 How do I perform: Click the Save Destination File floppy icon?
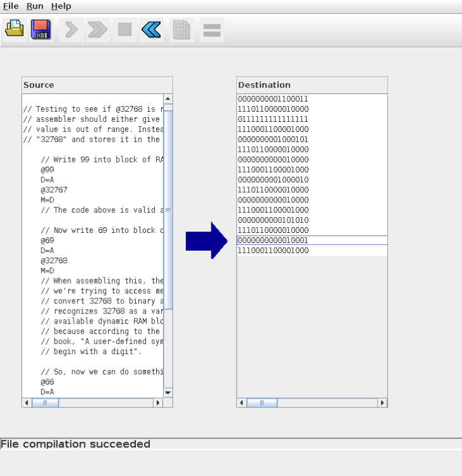pos(41,30)
